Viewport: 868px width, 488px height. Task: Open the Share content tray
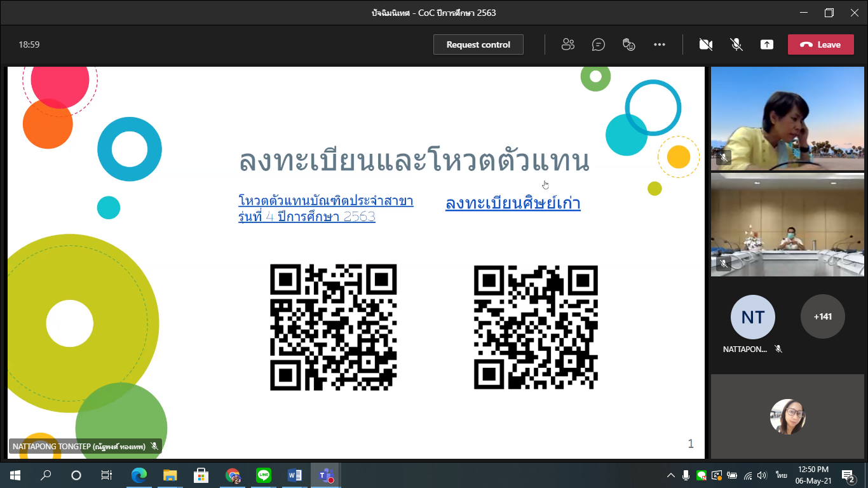tap(767, 44)
